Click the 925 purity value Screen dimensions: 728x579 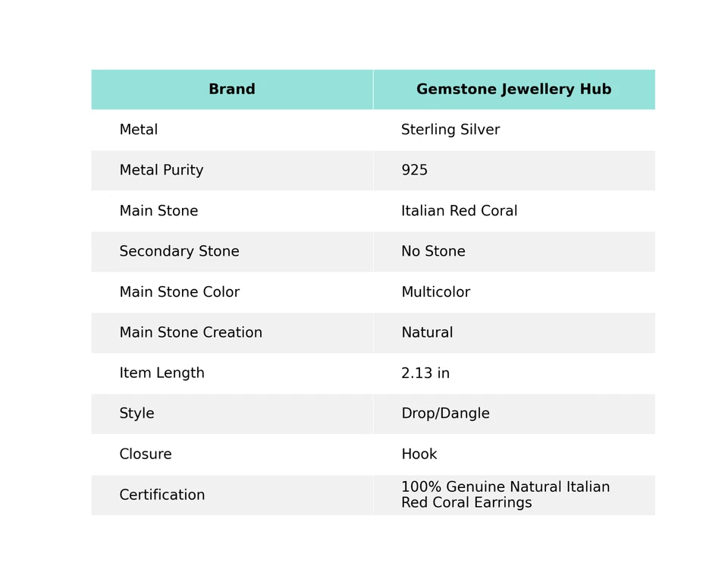pos(414,171)
